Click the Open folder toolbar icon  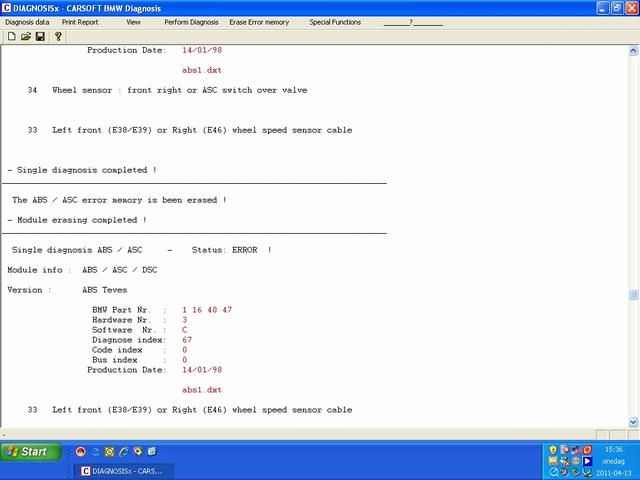[x=25, y=36]
